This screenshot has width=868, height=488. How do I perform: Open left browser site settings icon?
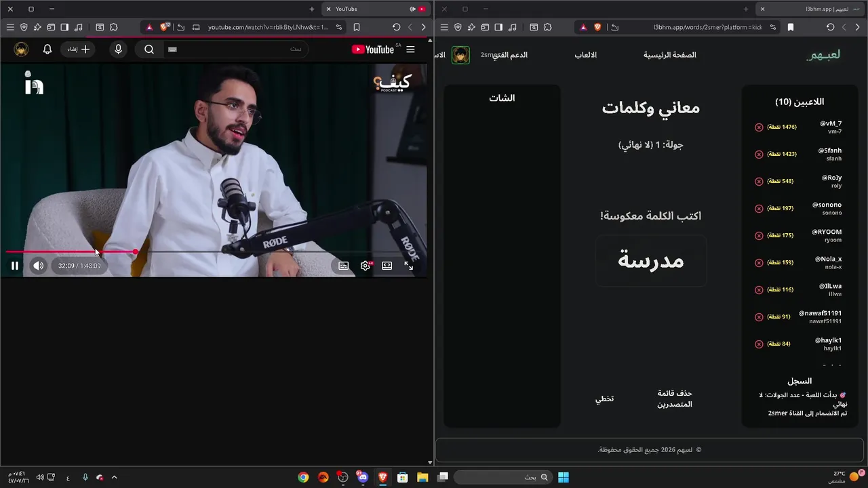point(339,27)
